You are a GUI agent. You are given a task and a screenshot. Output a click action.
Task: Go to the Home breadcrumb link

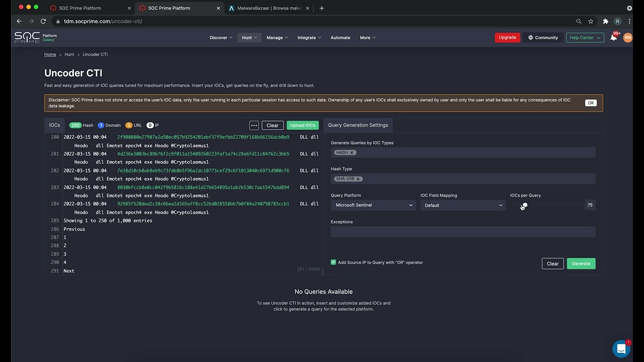[50, 54]
